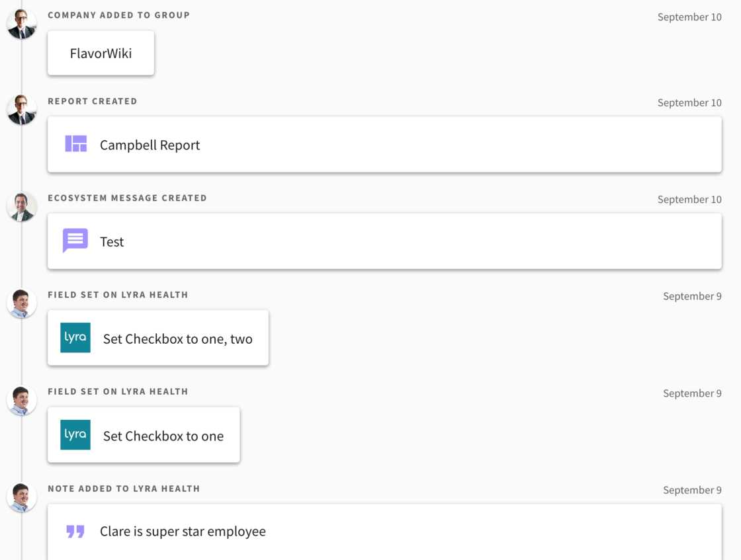Click user avatar beside Ecosystem Message Created
741x560 pixels.
22,206
